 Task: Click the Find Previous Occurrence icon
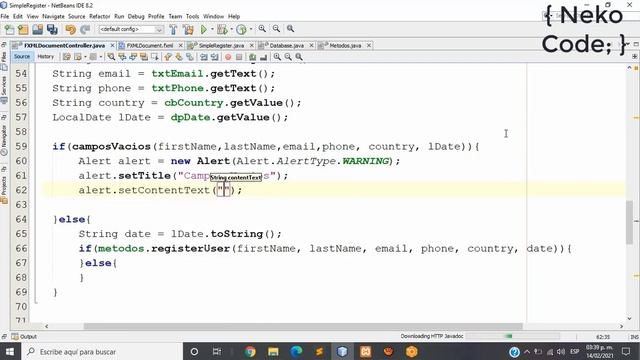tap(122, 57)
